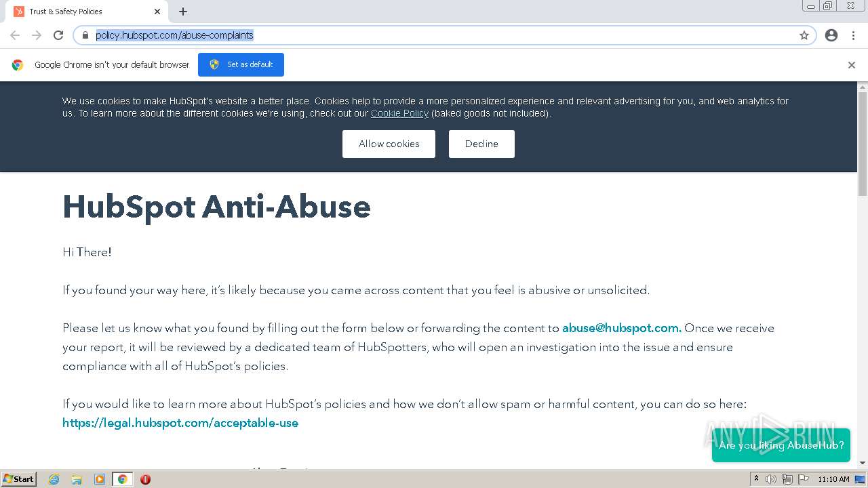
Task: Decline cookies on the banner
Action: click(481, 144)
